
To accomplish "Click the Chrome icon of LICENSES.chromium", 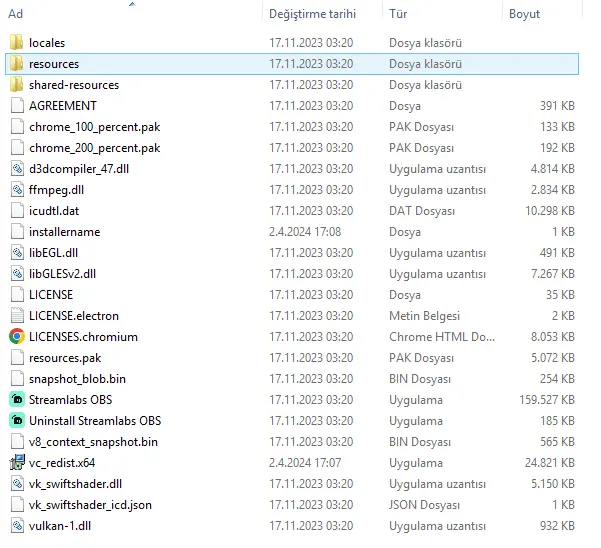I will [17, 336].
